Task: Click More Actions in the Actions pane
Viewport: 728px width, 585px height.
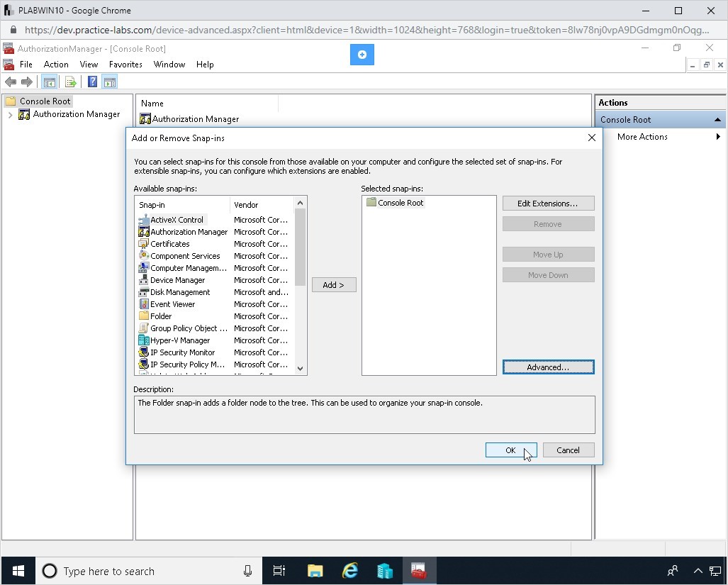Action: 642,136
